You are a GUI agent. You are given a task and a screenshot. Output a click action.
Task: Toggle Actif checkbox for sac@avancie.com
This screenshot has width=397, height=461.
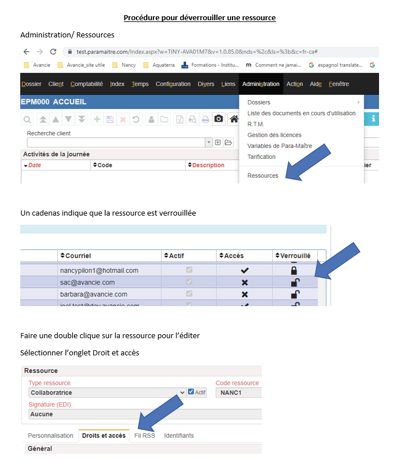(x=189, y=282)
